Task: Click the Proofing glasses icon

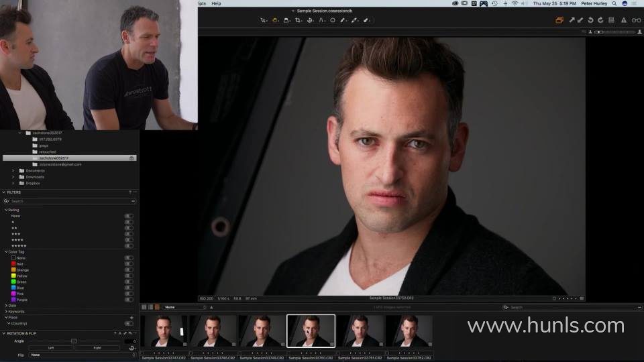Action: tap(636, 20)
